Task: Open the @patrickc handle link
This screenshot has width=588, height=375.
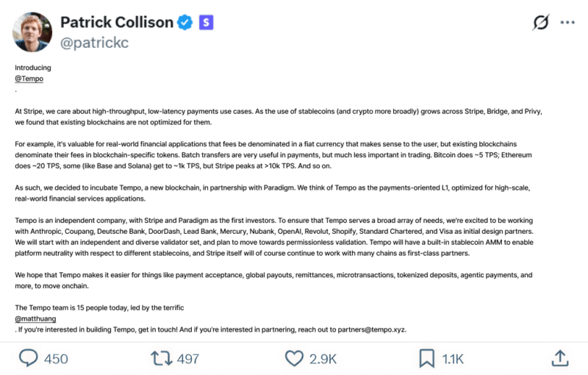Action: 96,43
